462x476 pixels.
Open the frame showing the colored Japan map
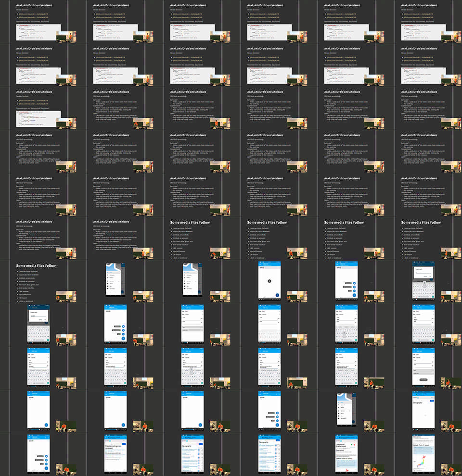tap(423, 453)
